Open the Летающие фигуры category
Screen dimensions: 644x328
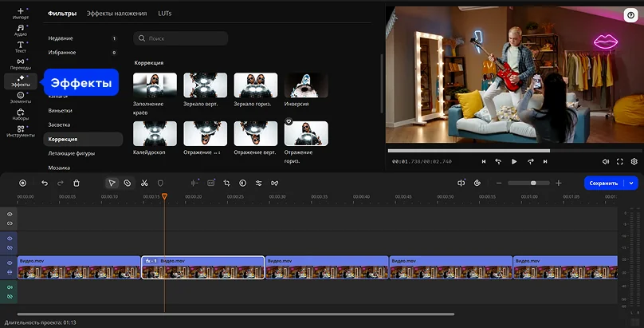(x=83, y=153)
